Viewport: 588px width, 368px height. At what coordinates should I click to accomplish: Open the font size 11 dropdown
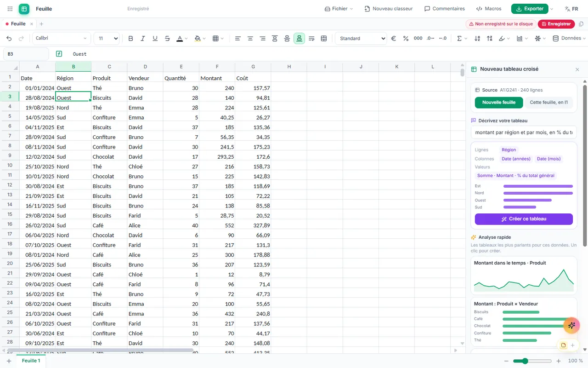pos(107,39)
